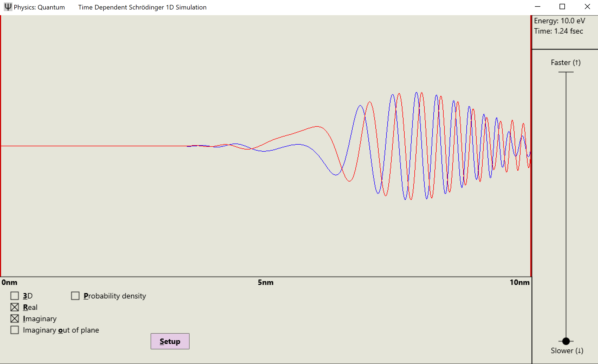This screenshot has width=598, height=364.
Task: Maximize the simulation window
Action: tap(562, 7)
